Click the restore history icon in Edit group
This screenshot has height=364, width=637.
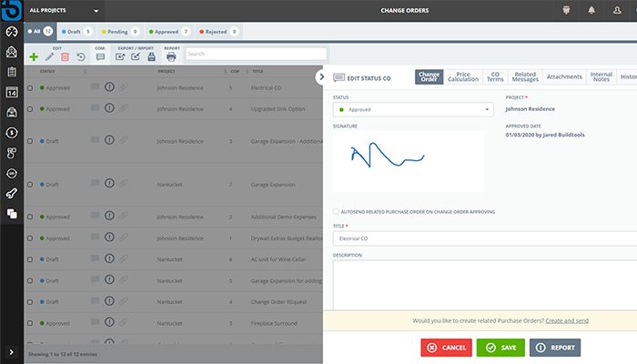click(81, 56)
